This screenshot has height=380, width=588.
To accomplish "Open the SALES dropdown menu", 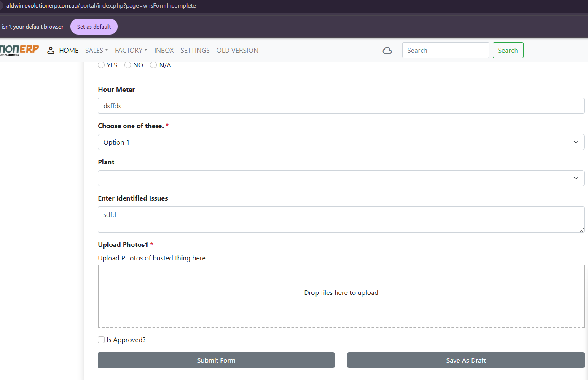I will [97, 51].
